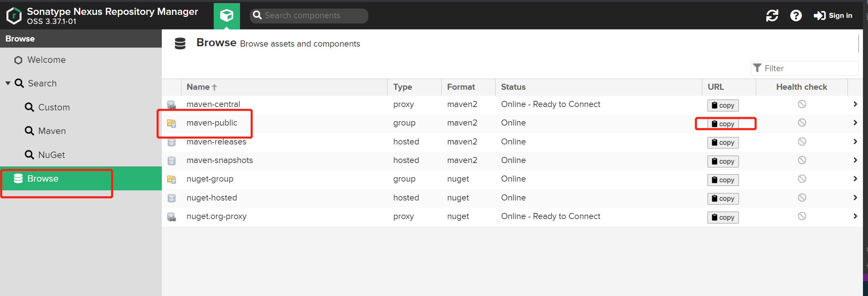Expand the maven-releases row chevron

855,141
